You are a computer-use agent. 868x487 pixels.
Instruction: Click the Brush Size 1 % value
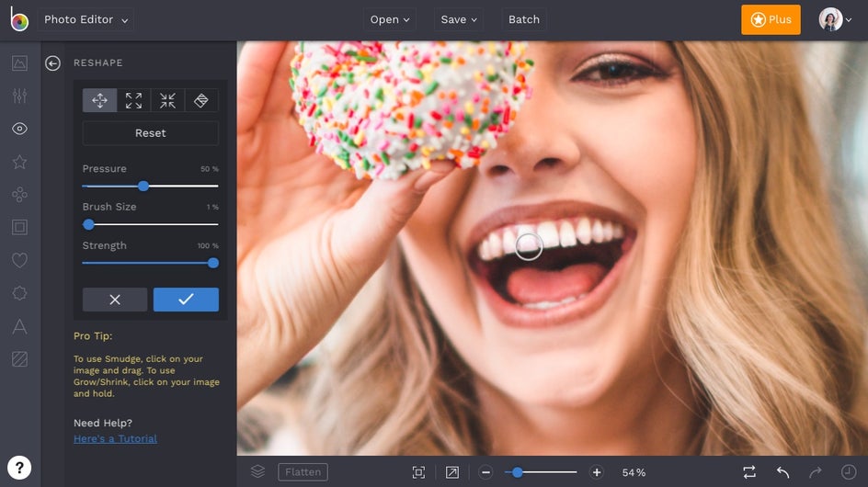tap(212, 207)
